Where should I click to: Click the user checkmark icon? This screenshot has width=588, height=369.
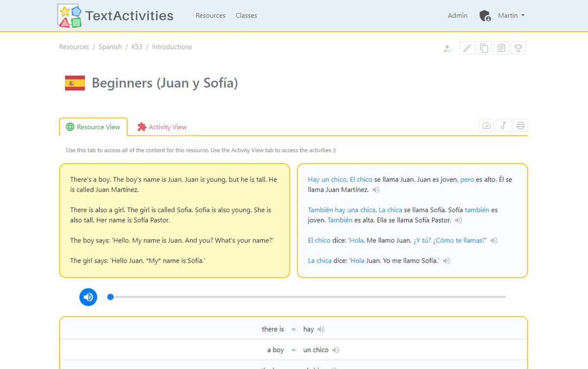click(x=447, y=48)
